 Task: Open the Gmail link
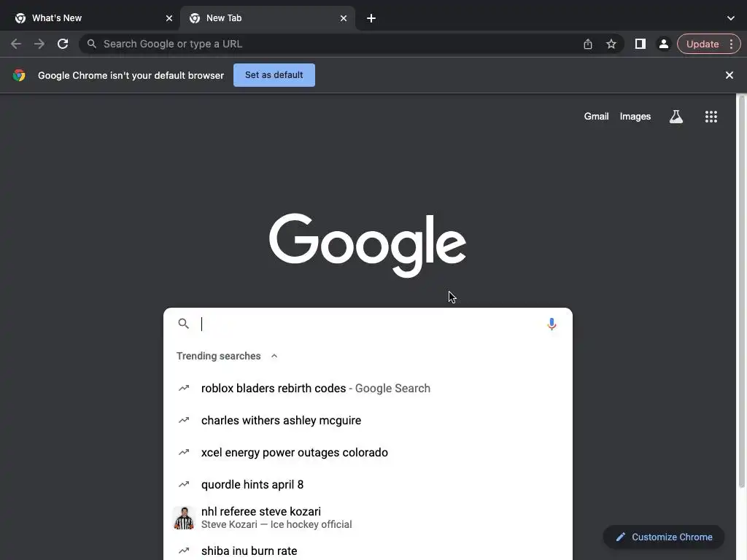(x=597, y=117)
